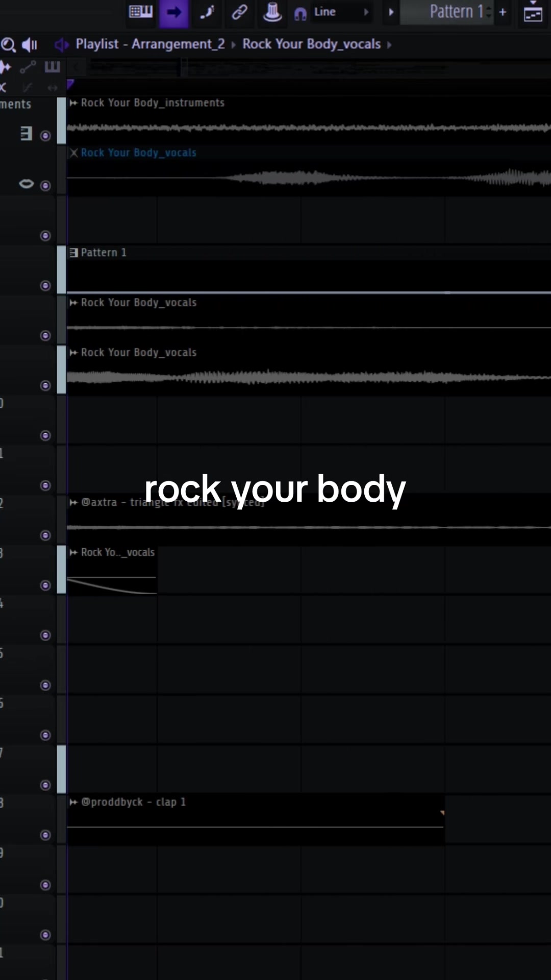Mute the @axtra triangle fx track
Screen dimensions: 551x980
coord(45,535)
